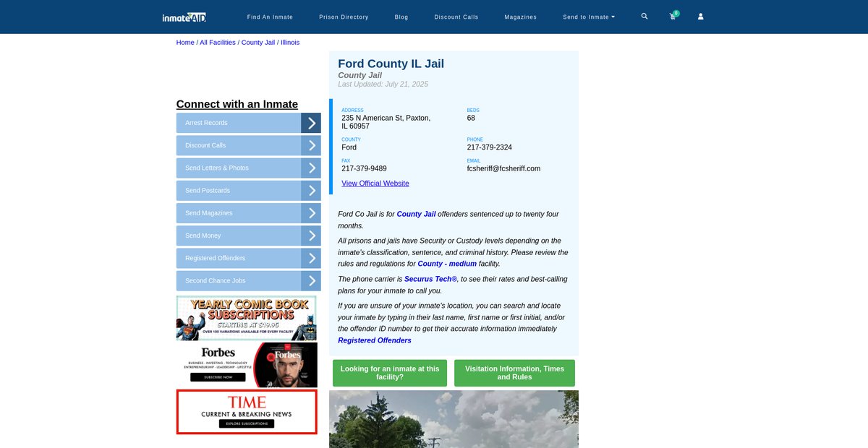Open Discount Calls in top navigation

coord(456,17)
